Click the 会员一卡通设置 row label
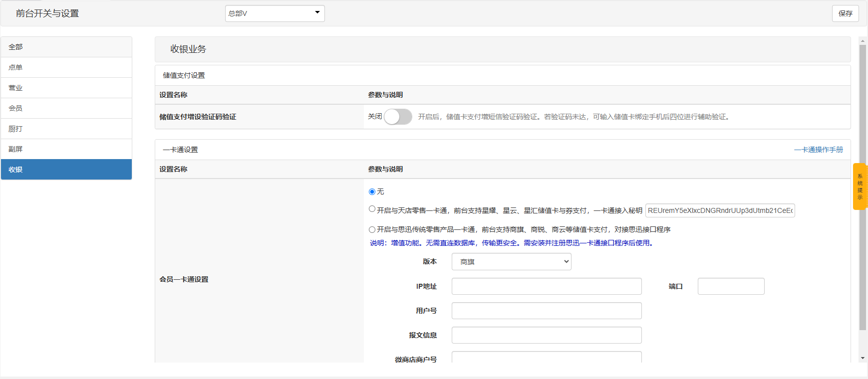This screenshot has width=868, height=379. (x=184, y=279)
